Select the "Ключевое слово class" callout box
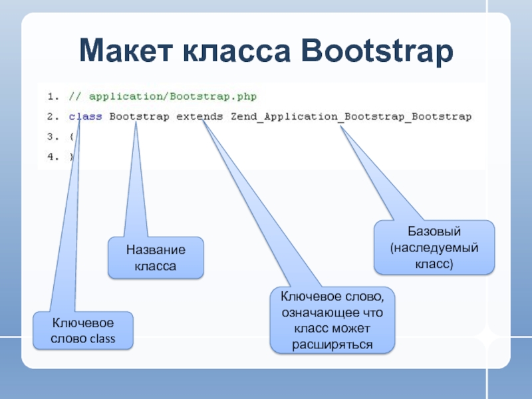The width and height of the screenshot is (532, 399). 82,331
